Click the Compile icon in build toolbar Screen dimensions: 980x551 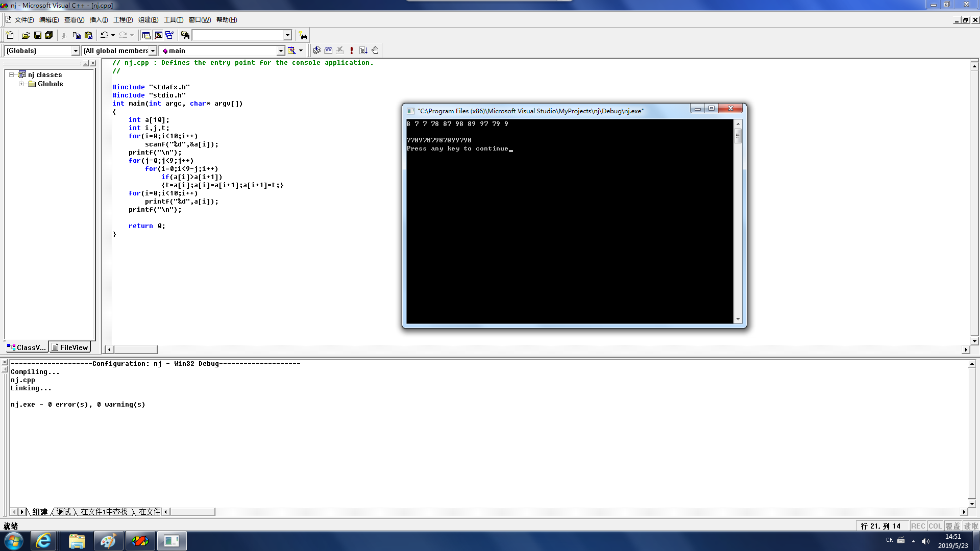coord(316,51)
